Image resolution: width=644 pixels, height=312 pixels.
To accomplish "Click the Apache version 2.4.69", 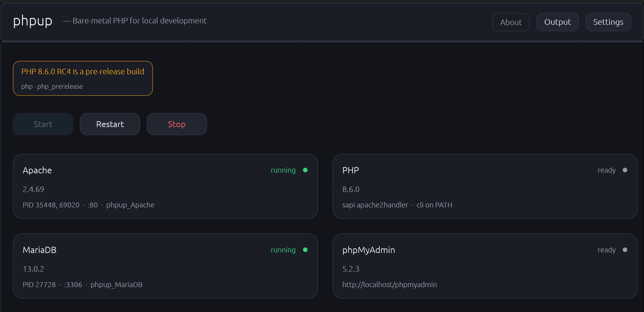I will [x=33, y=189].
